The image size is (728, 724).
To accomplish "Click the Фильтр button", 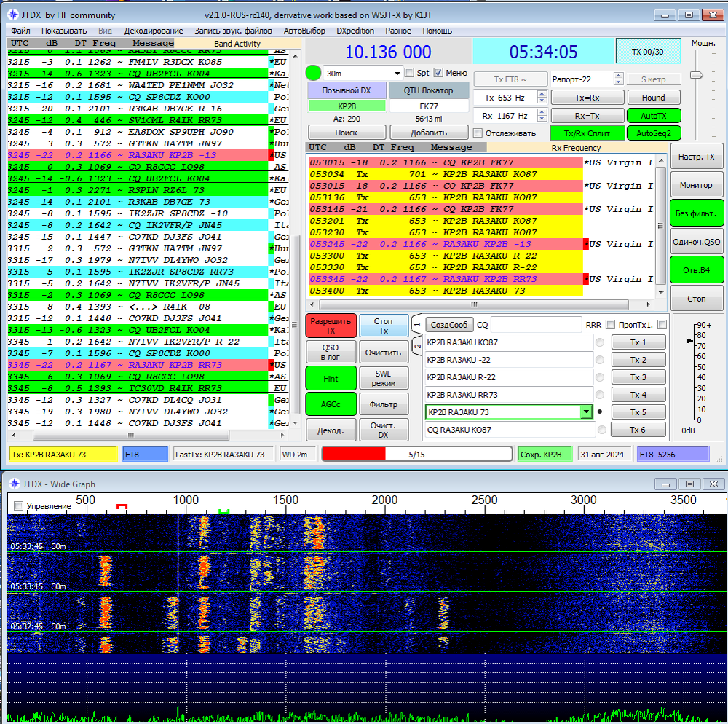I will (383, 404).
